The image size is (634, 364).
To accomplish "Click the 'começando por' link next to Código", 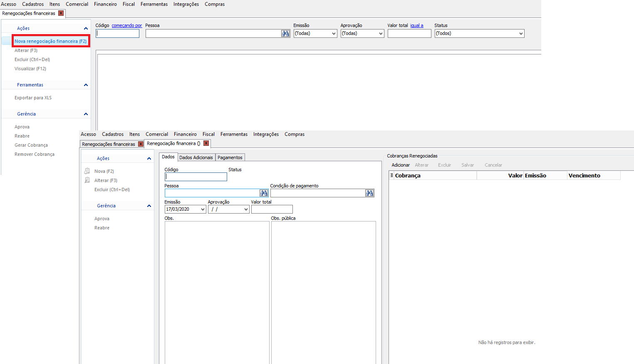I will 127,25.
